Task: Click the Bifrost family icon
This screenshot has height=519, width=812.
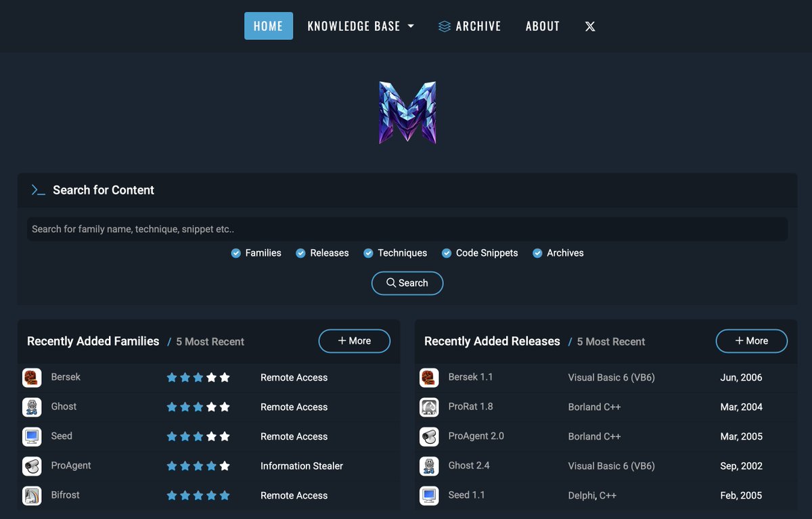Action: (32, 495)
